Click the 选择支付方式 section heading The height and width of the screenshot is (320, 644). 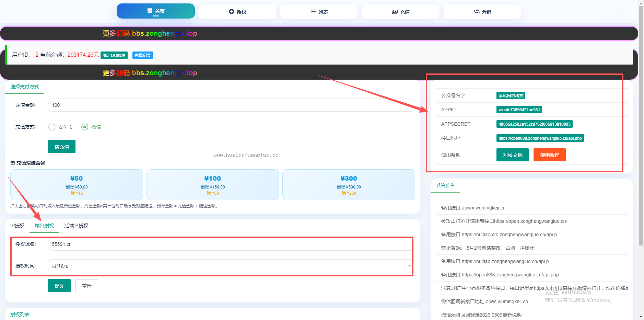click(25, 87)
